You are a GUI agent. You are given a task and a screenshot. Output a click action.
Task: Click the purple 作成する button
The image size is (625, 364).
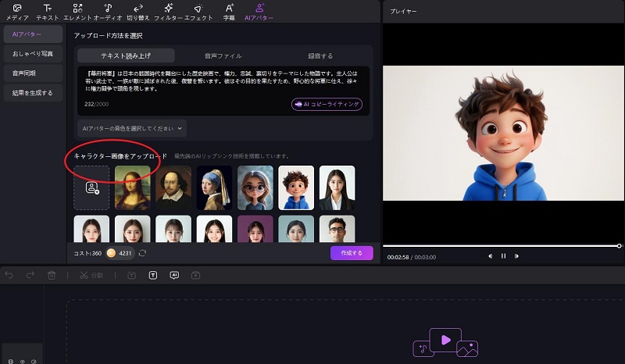[352, 253]
